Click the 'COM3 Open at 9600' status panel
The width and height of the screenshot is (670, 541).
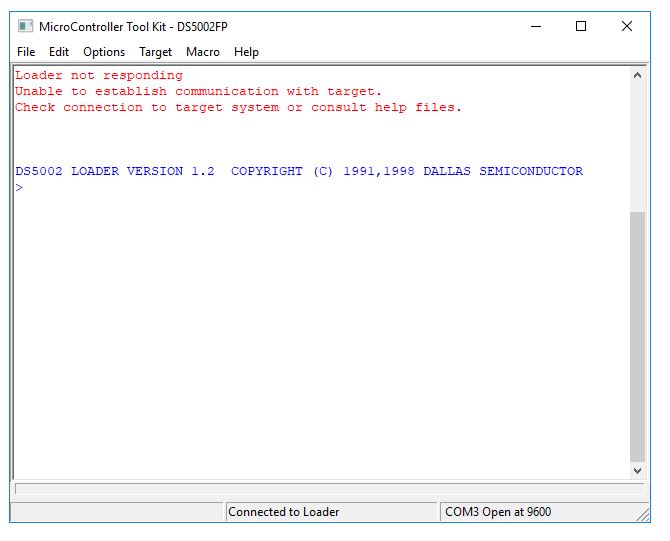point(543,512)
